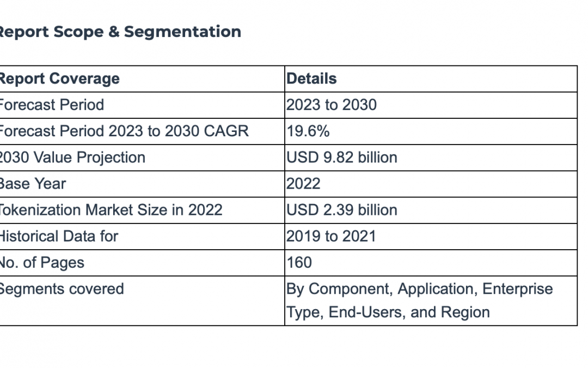Select the No. of Pages label

pyautogui.click(x=42, y=262)
